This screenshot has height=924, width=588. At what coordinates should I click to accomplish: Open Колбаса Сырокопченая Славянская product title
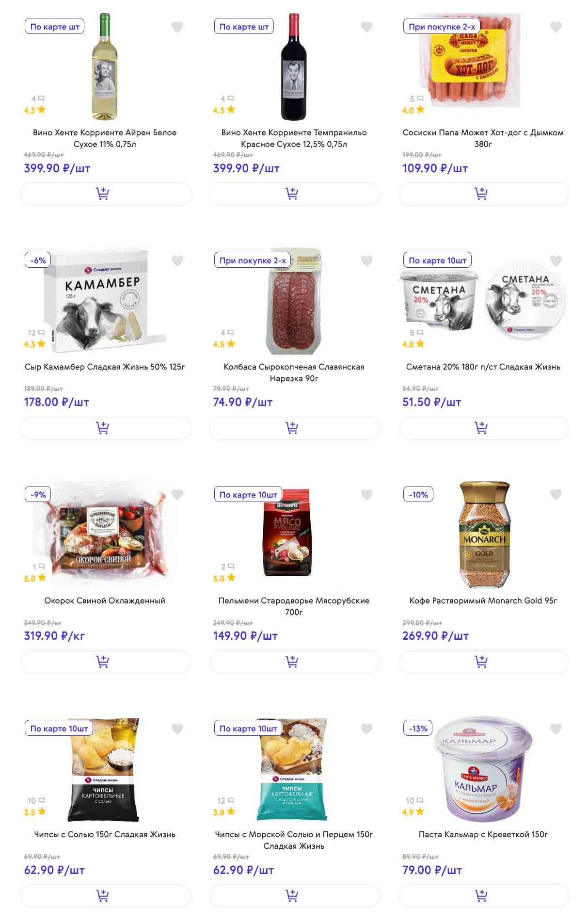coord(294,373)
